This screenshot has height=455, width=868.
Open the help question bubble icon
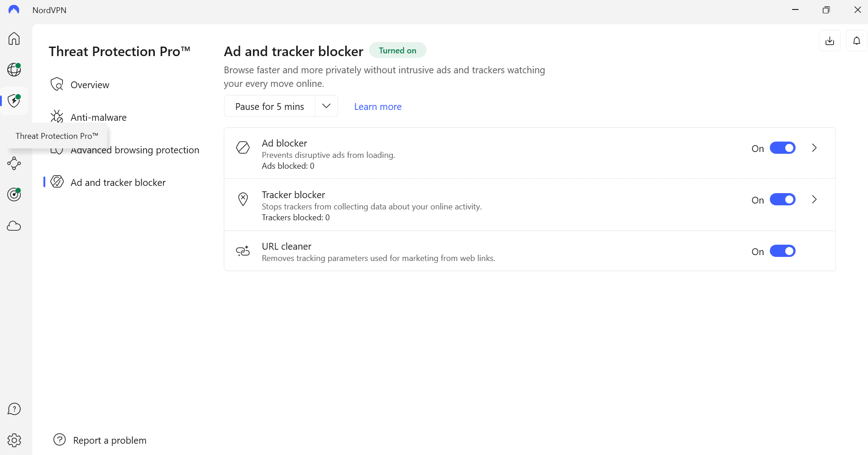14,409
